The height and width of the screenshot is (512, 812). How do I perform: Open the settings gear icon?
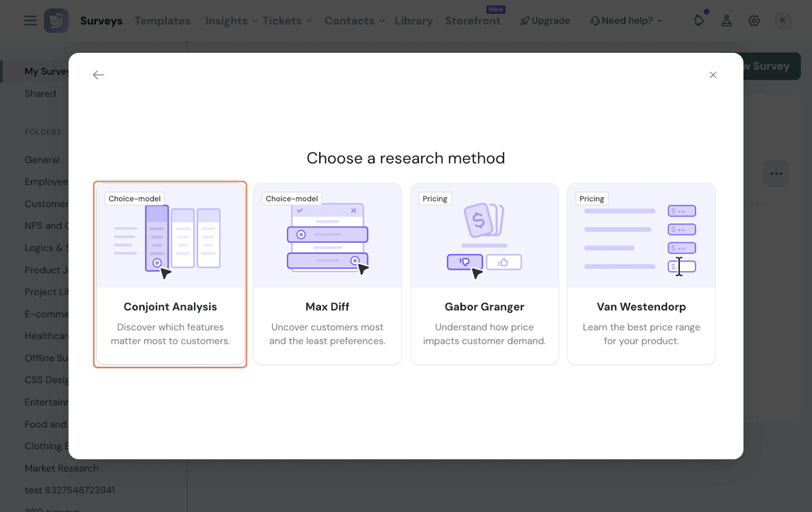tap(754, 21)
